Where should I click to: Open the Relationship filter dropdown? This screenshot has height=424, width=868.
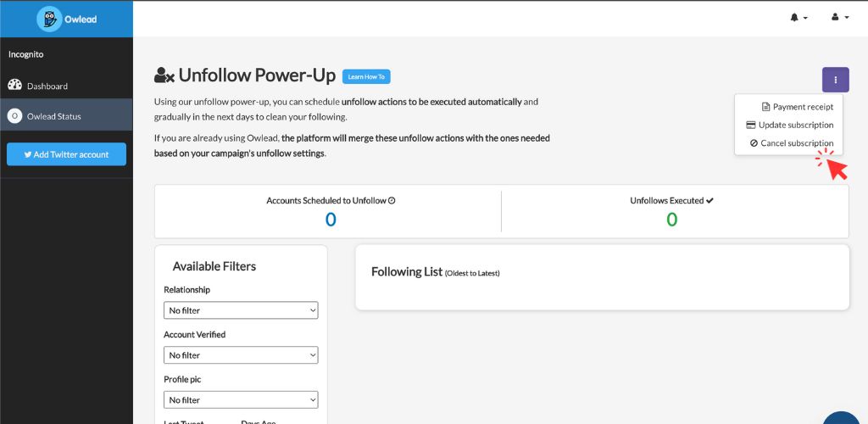241,310
